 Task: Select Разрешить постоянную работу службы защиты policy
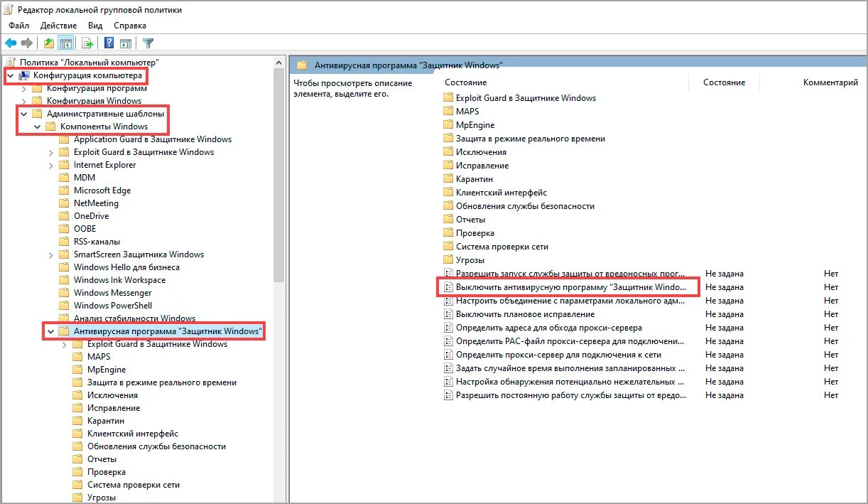pyautogui.click(x=570, y=395)
